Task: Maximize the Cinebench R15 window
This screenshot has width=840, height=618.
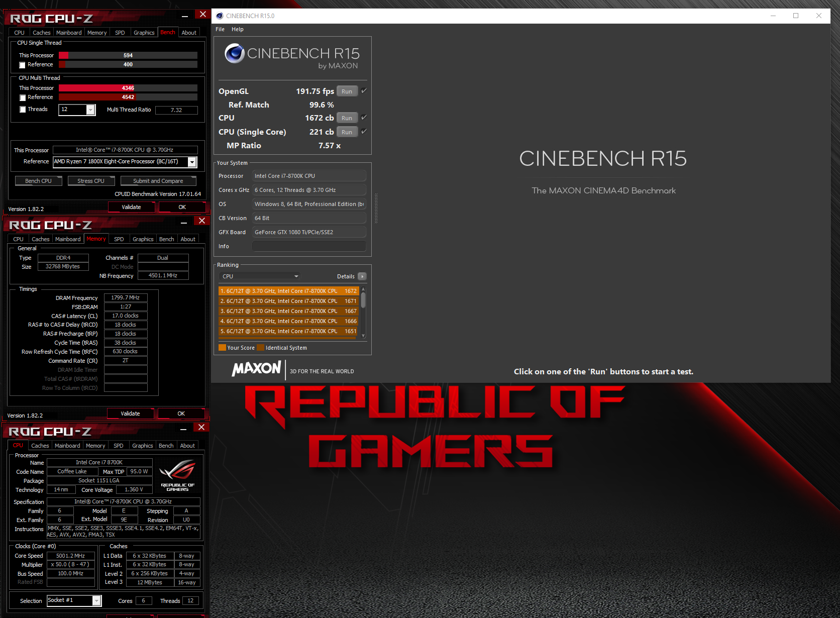Action: click(796, 16)
